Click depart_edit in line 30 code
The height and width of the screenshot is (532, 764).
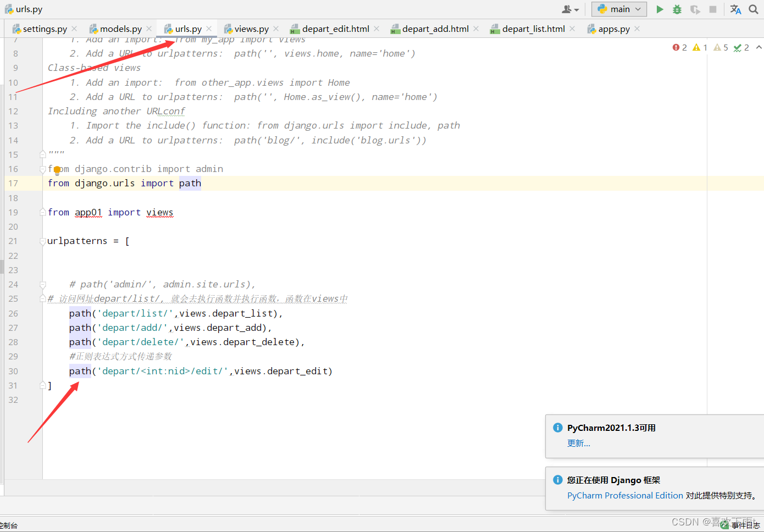click(x=297, y=371)
